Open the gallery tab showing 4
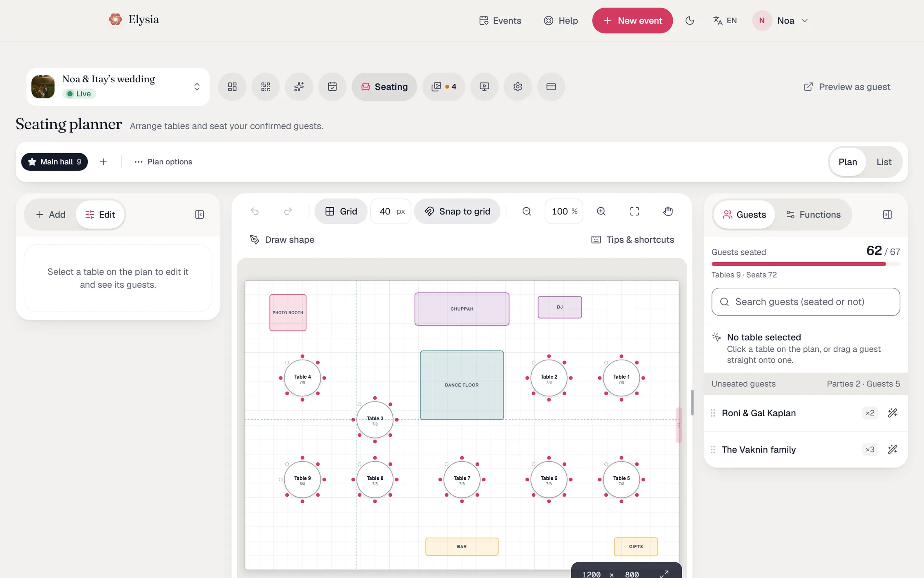 coord(444,87)
